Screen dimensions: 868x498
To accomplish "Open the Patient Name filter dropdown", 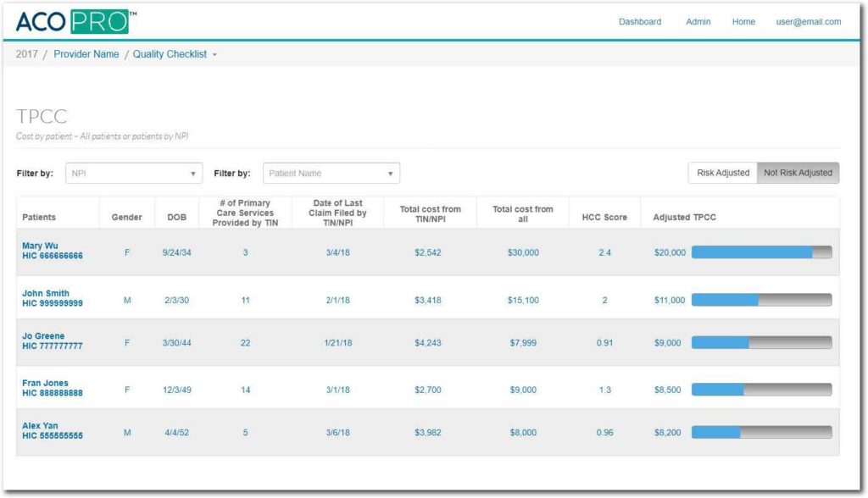I will tap(331, 174).
